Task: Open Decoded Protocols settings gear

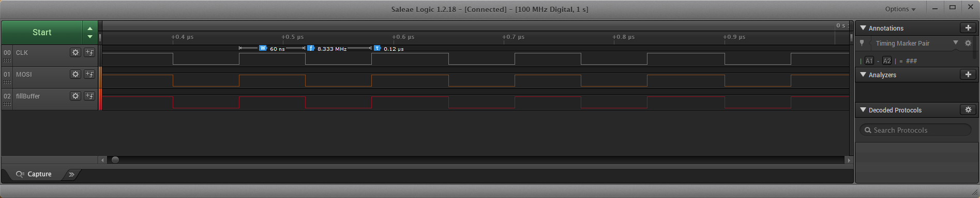Action: coord(968,110)
